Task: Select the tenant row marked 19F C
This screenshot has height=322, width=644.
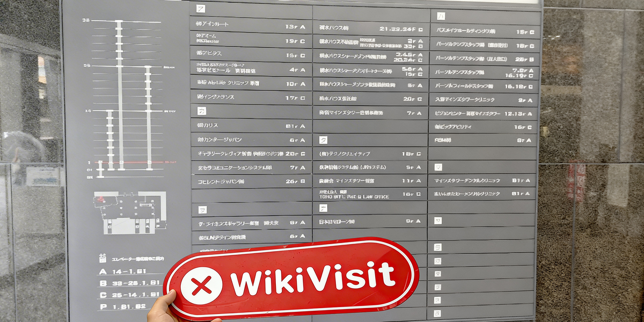Action: coord(251,40)
